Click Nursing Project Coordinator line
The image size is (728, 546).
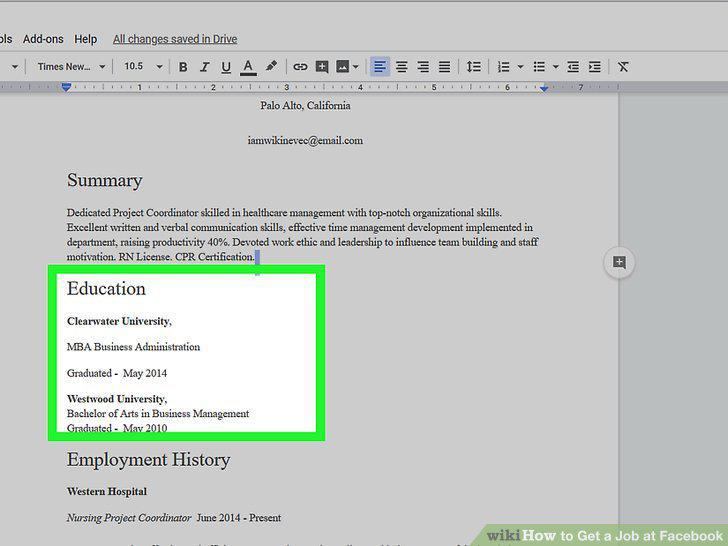point(174,518)
